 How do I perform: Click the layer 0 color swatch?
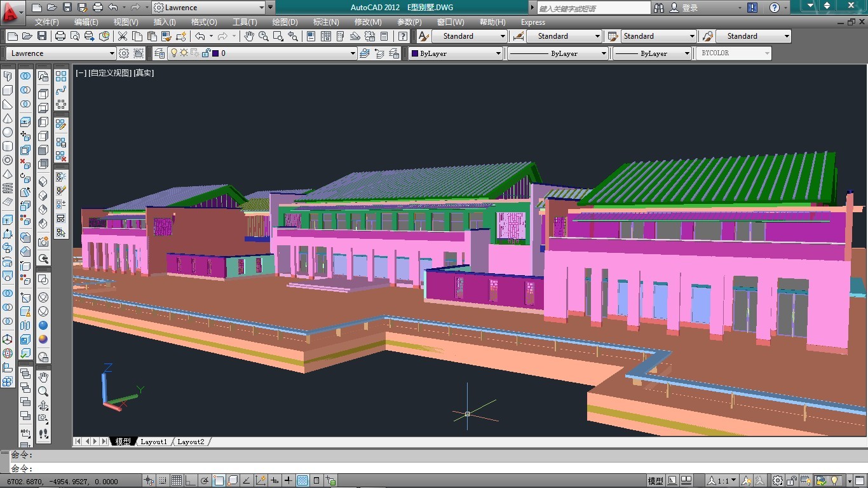(215, 53)
